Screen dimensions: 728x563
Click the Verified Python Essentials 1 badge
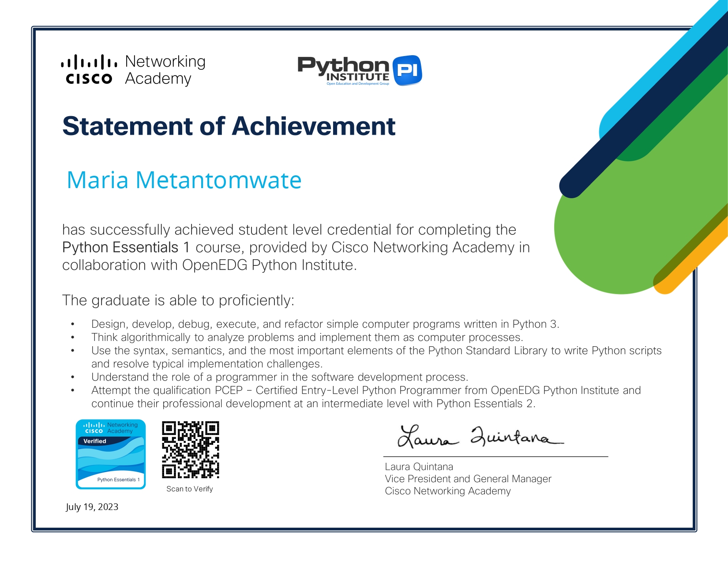coord(111,454)
